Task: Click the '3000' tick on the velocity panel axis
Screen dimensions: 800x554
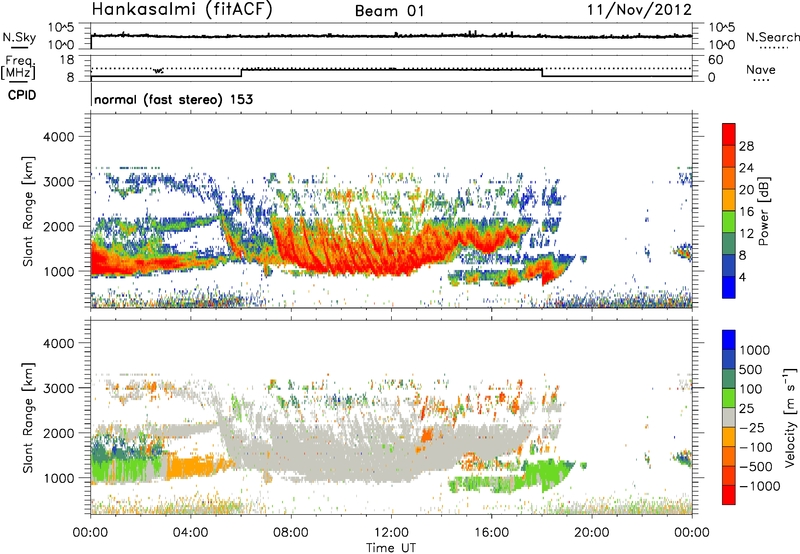Action: [x=59, y=388]
